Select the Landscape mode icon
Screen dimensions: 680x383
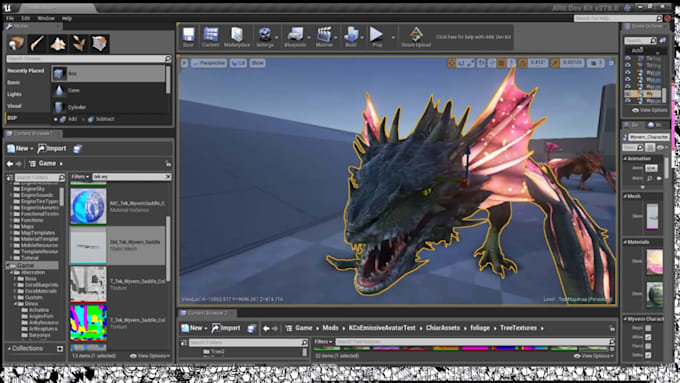click(58, 43)
